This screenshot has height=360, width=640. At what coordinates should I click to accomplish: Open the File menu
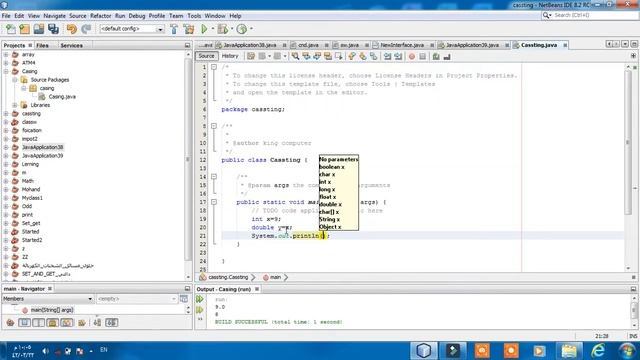click(6, 16)
